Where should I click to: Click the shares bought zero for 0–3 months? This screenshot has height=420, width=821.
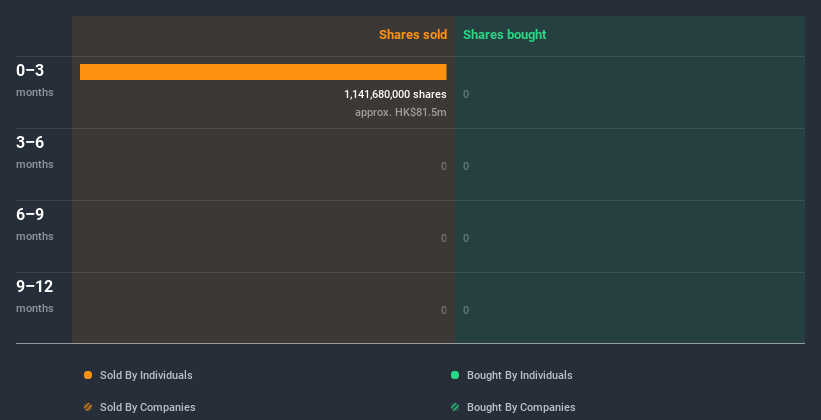point(466,94)
